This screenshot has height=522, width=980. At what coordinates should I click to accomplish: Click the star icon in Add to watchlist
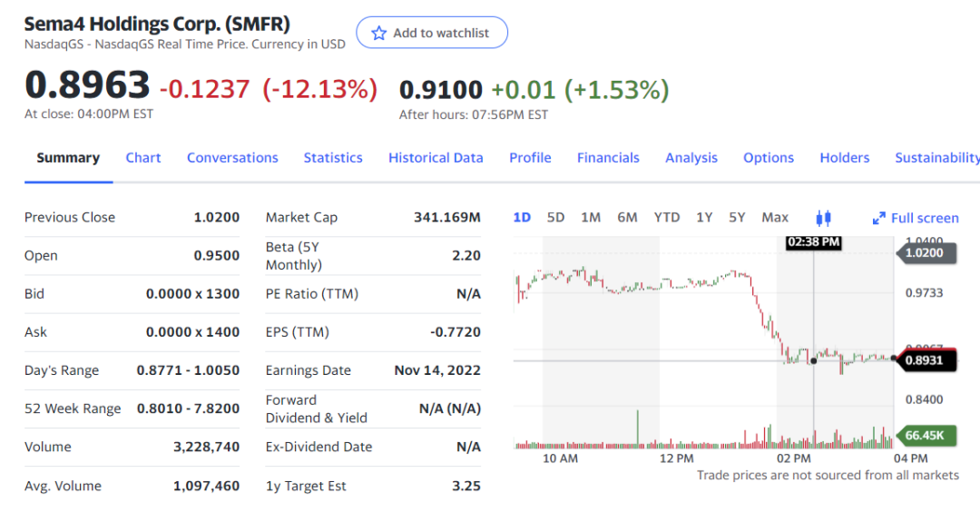click(x=379, y=33)
